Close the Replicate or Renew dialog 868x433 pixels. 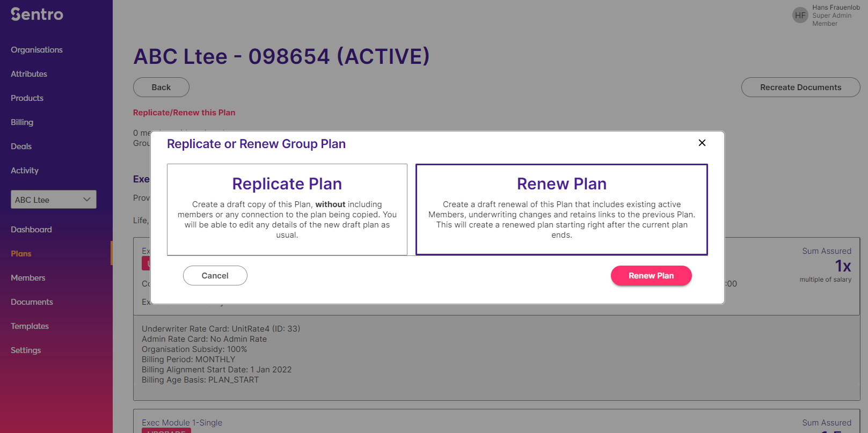coord(702,143)
